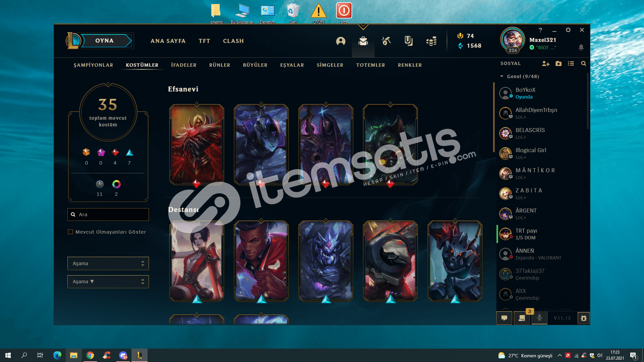Open Windows Start menu

(8, 355)
